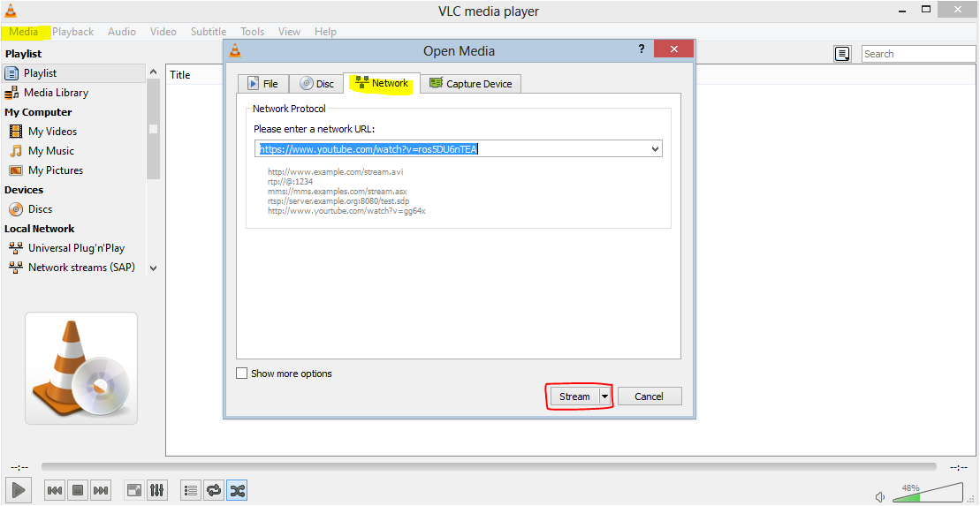Toggle the playlist view icon
Viewport: 980px width, 506px height.
(x=191, y=490)
